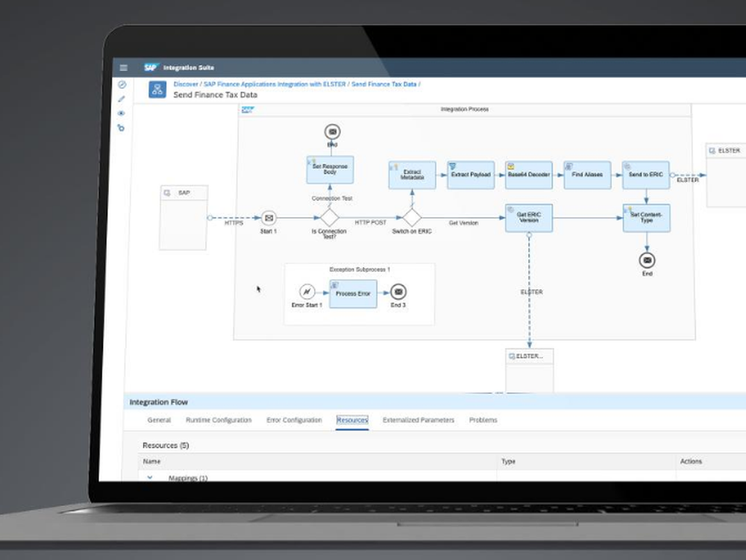Click the integration flow artifact icon
Screen dimensions: 746x560
tap(157, 89)
